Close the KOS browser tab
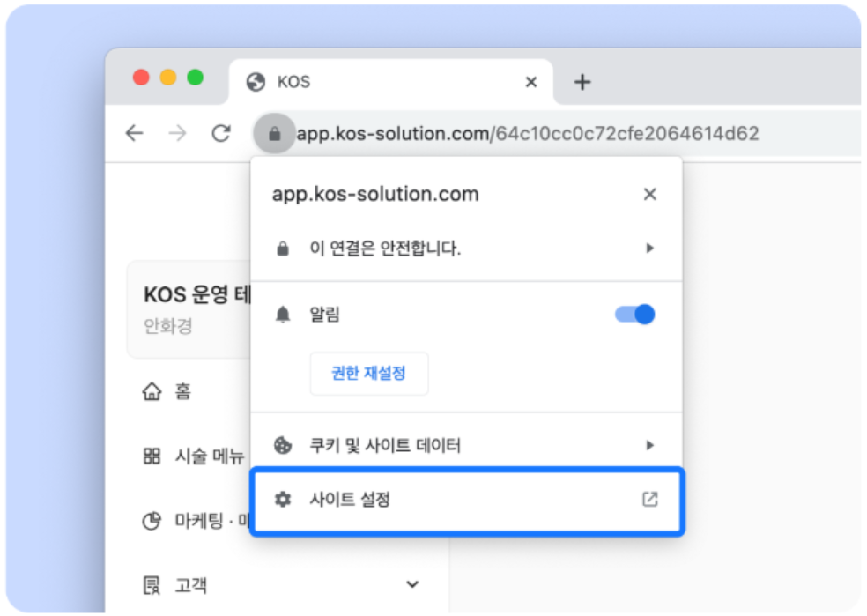Viewport: 867px width, 616px height. (530, 82)
